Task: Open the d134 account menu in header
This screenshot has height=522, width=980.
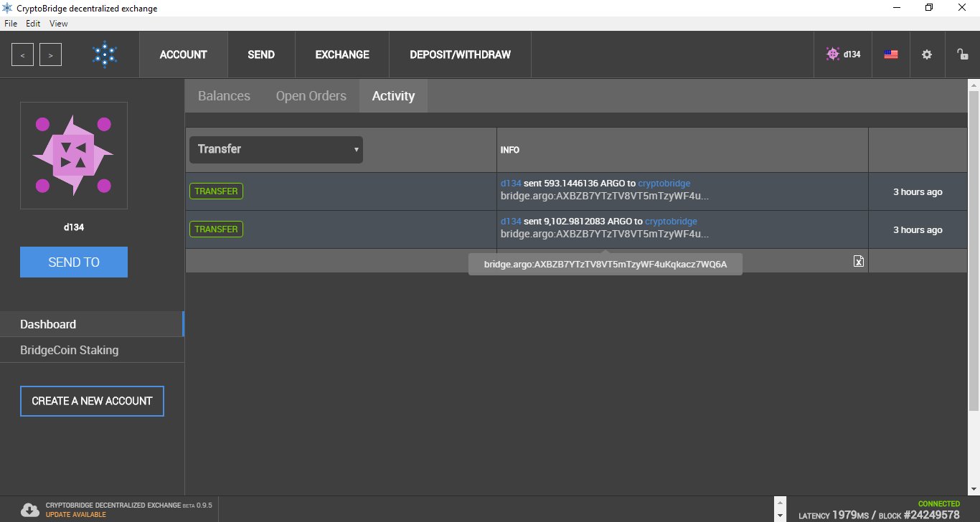Action: [x=843, y=54]
